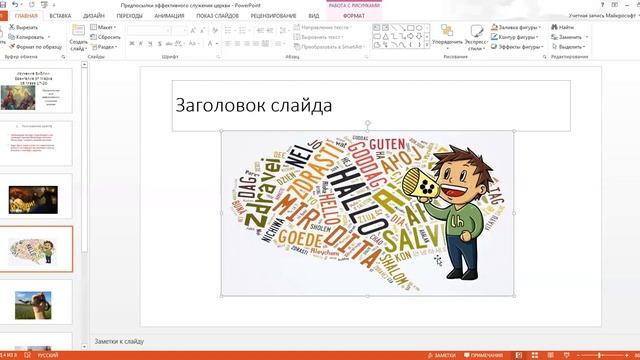The width and height of the screenshot is (640, 360).
Task: Toggle italic formatting К
Action: pyautogui.click(x=141, y=43)
